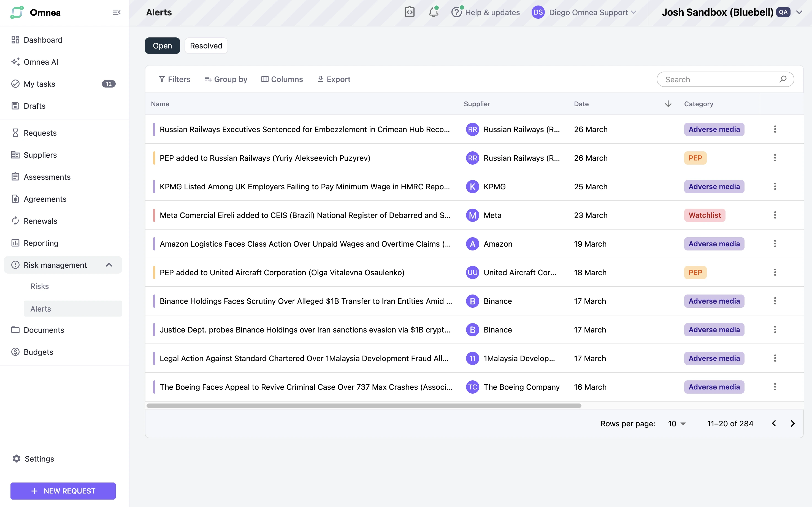Click the search magnifier icon

coord(783,79)
